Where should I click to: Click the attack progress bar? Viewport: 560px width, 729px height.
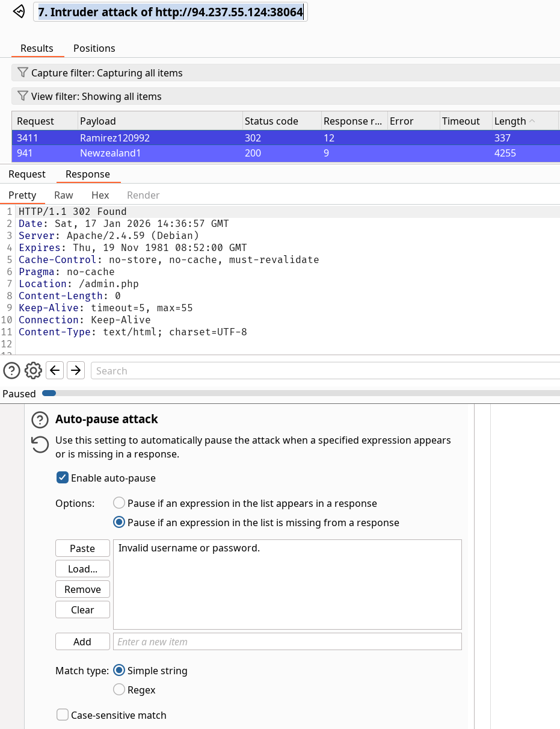tap(301, 394)
